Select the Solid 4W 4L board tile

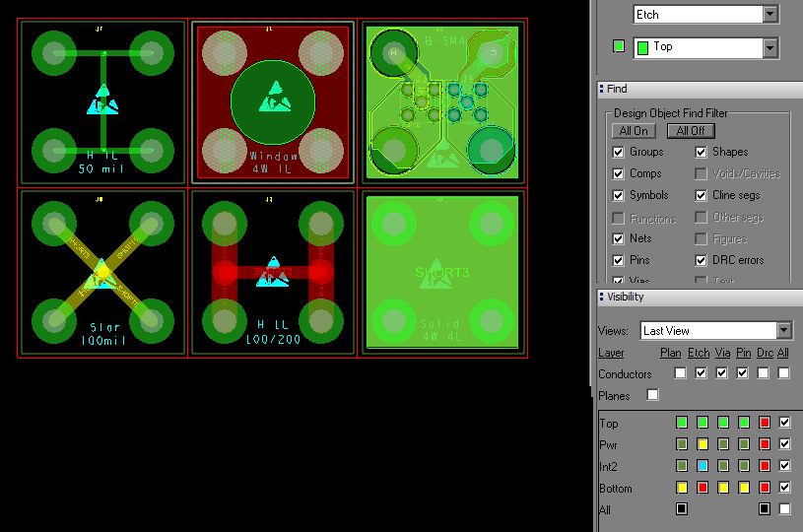(440, 272)
